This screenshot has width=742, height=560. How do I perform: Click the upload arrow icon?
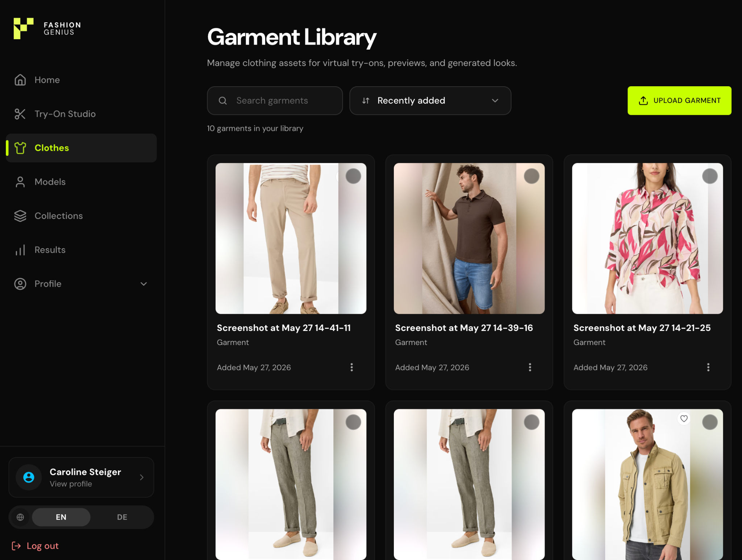point(643,101)
